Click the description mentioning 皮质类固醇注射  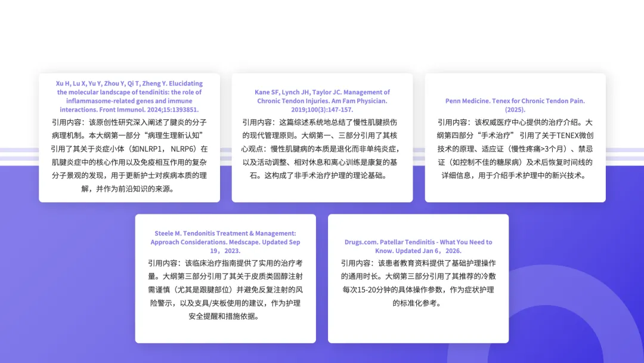225,290
